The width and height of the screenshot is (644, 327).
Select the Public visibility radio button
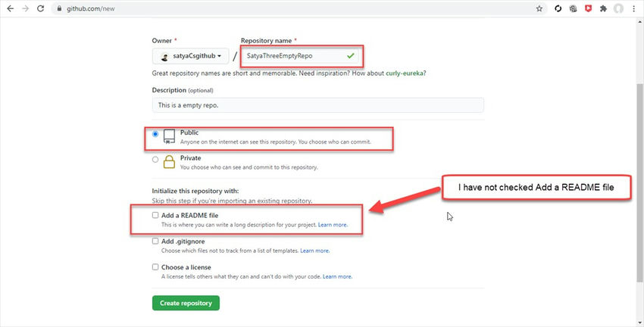pyautogui.click(x=155, y=134)
